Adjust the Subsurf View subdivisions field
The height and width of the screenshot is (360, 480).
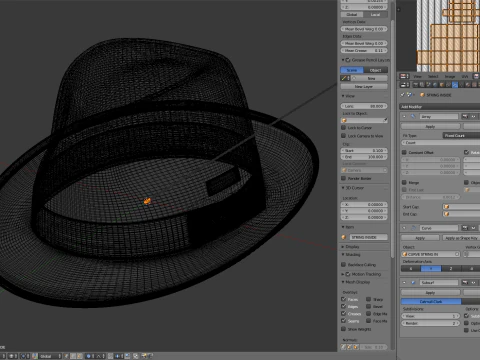point(431,316)
